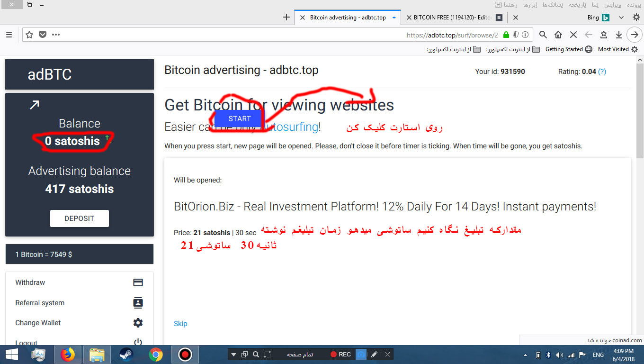Click 1 Bitcoin = 7549 $ rate text
644x364 pixels.
coord(44,255)
